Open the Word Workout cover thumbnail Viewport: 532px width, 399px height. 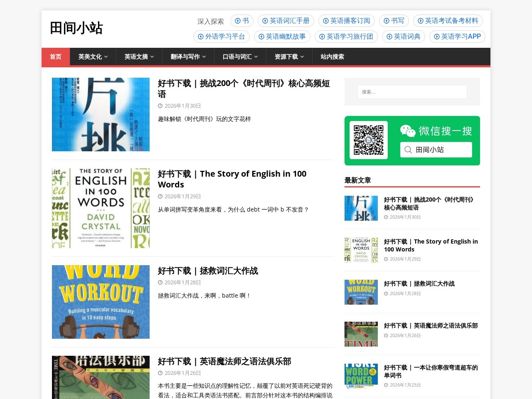click(x=101, y=302)
